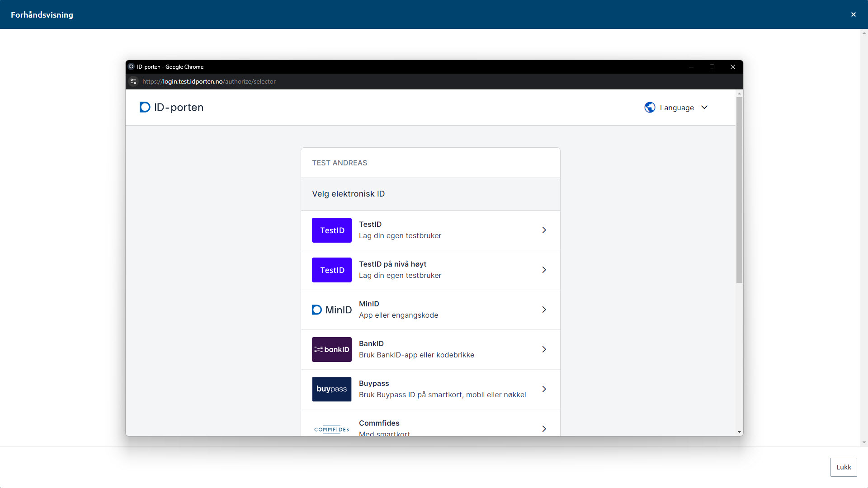Image resolution: width=868 pixels, height=488 pixels.
Task: Close the Forhåndsvisning dialog with X
Action: click(x=853, y=14)
